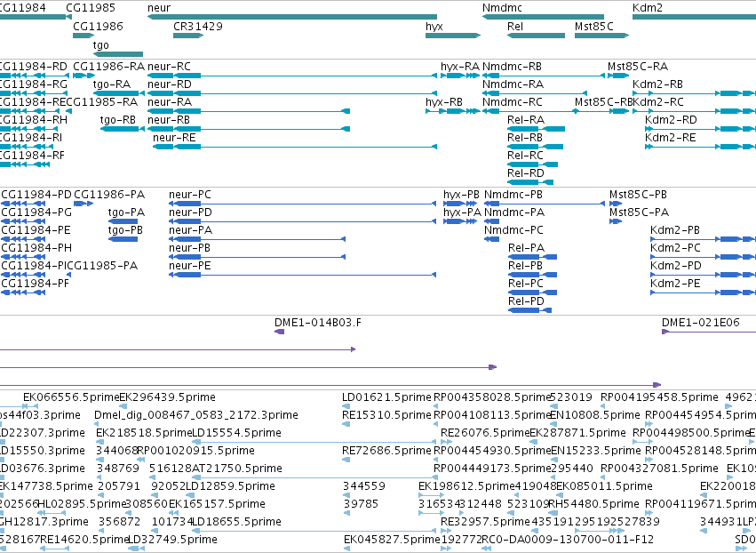The width and height of the screenshot is (756, 553).
Task: Open protein Rel-PD
Action: coord(529,310)
